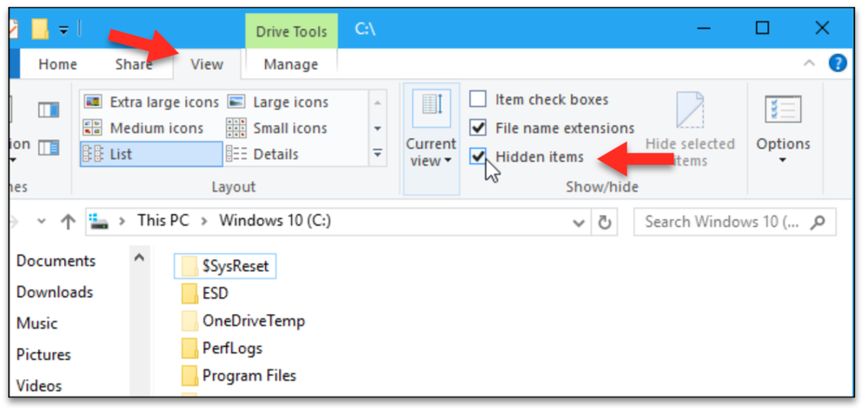Select the ESD folder
868x413 pixels.
coord(205,293)
